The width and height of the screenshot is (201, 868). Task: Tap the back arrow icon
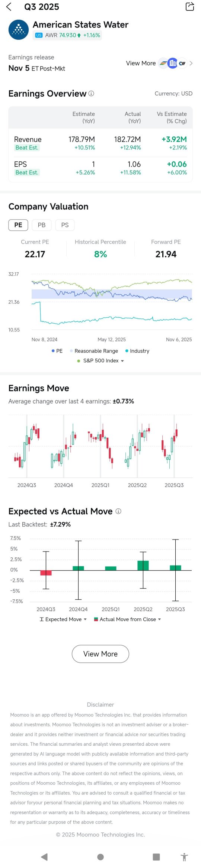coord(9,7)
